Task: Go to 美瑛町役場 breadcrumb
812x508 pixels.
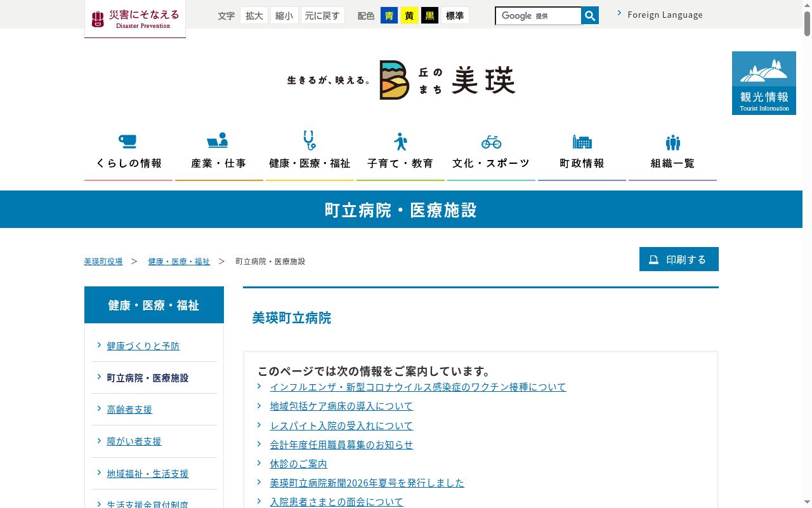Action: click(x=103, y=262)
